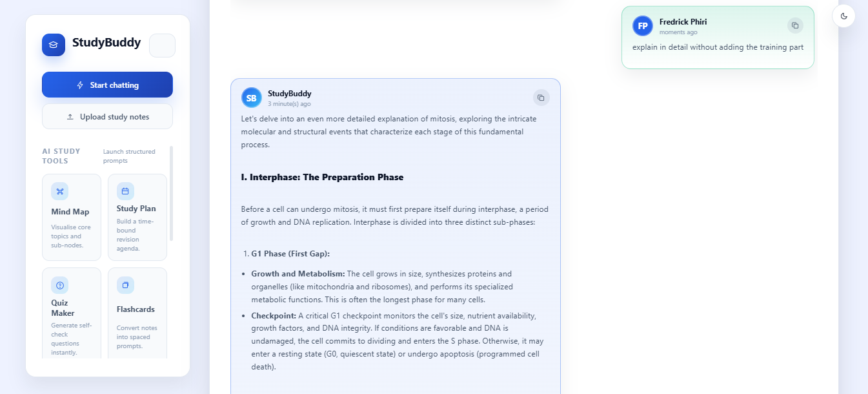Click the Mind Map tool icon
This screenshot has height=394, width=868.
[x=60, y=191]
